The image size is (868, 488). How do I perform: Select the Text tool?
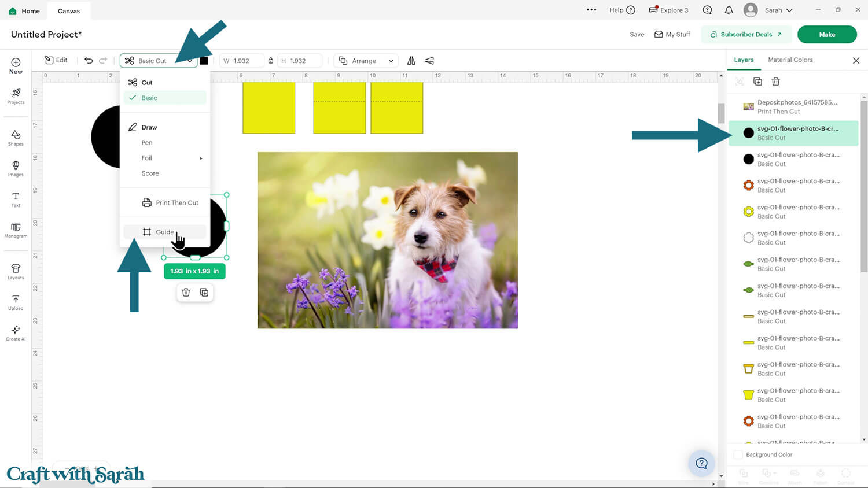point(16,199)
